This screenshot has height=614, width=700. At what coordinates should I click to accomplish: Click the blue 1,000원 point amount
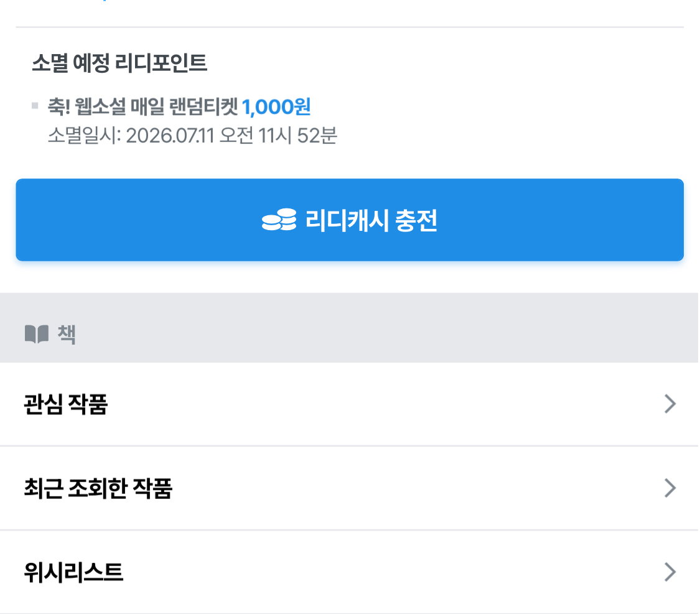click(276, 107)
